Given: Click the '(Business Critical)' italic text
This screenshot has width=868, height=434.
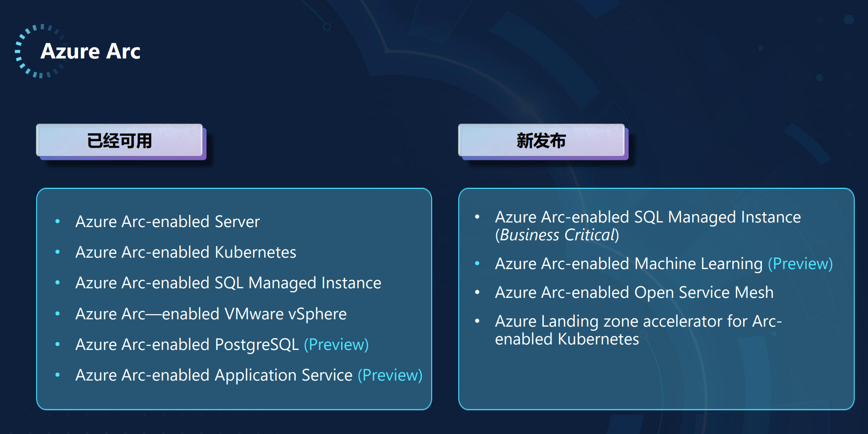Looking at the screenshot, I should 557,235.
